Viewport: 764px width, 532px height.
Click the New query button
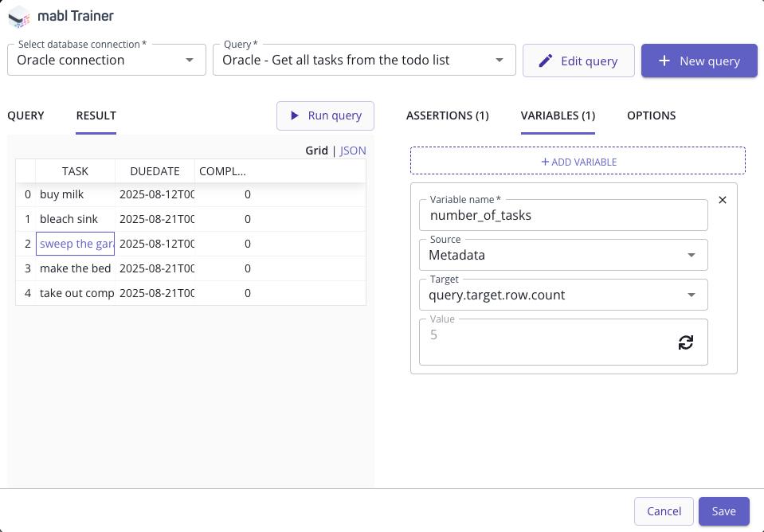[699, 61]
